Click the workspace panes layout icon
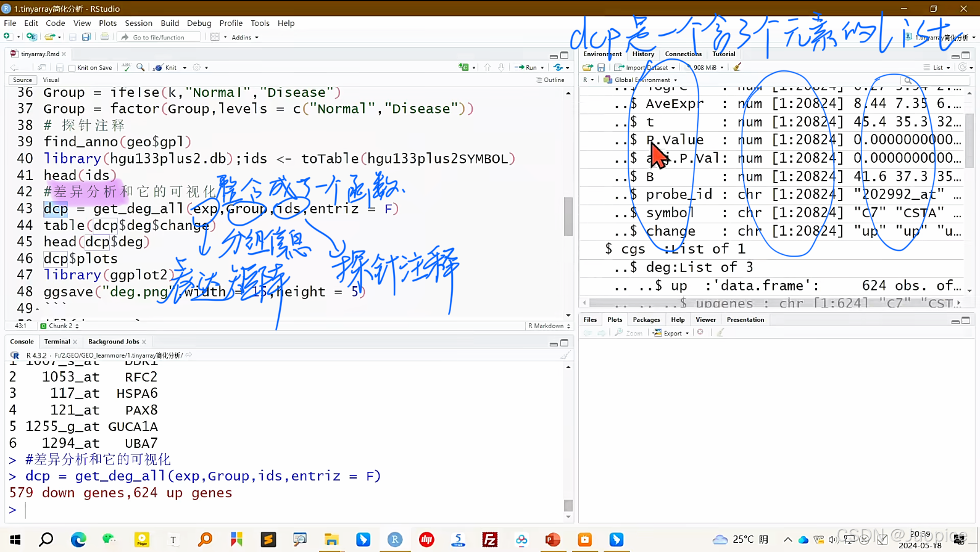This screenshot has height=552, width=980. [x=215, y=37]
